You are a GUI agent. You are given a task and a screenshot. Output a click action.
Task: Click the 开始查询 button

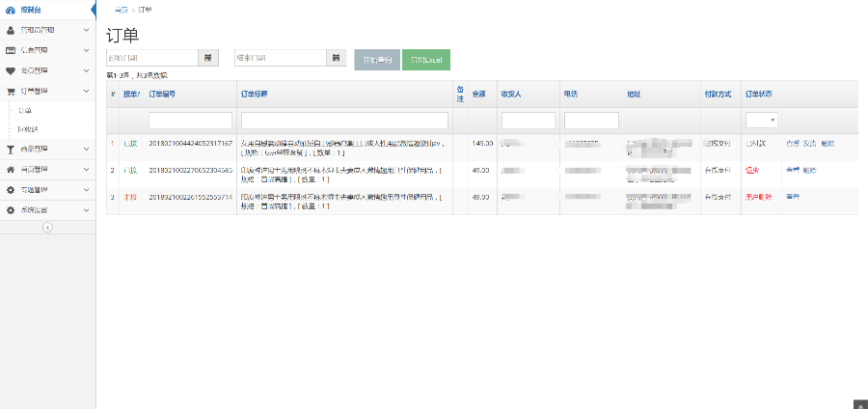pyautogui.click(x=377, y=60)
